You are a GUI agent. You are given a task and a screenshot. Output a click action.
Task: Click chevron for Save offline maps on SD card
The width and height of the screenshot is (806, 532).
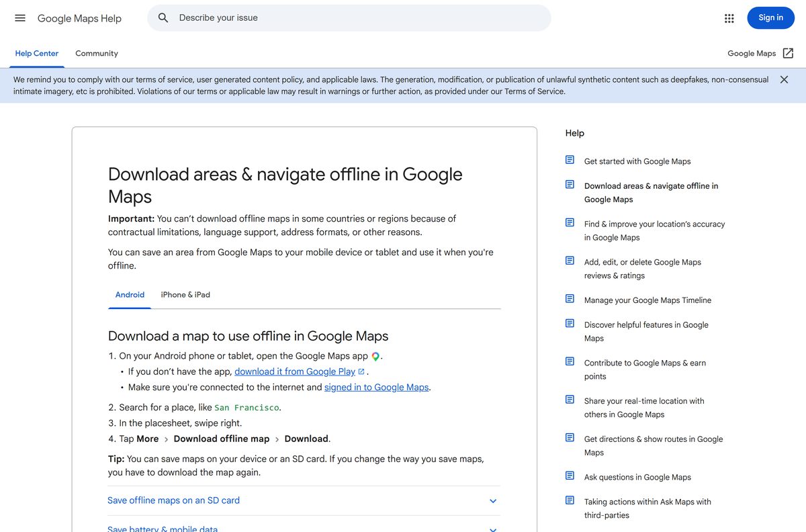click(x=493, y=501)
